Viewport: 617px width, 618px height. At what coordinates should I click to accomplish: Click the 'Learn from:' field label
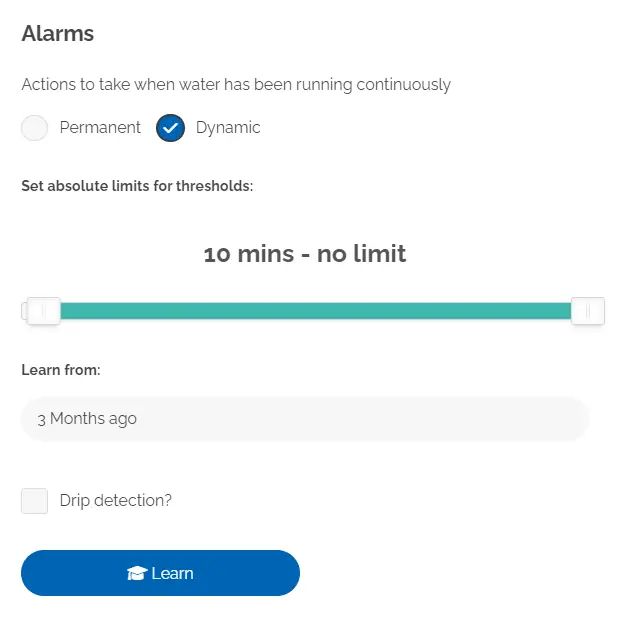click(x=61, y=370)
